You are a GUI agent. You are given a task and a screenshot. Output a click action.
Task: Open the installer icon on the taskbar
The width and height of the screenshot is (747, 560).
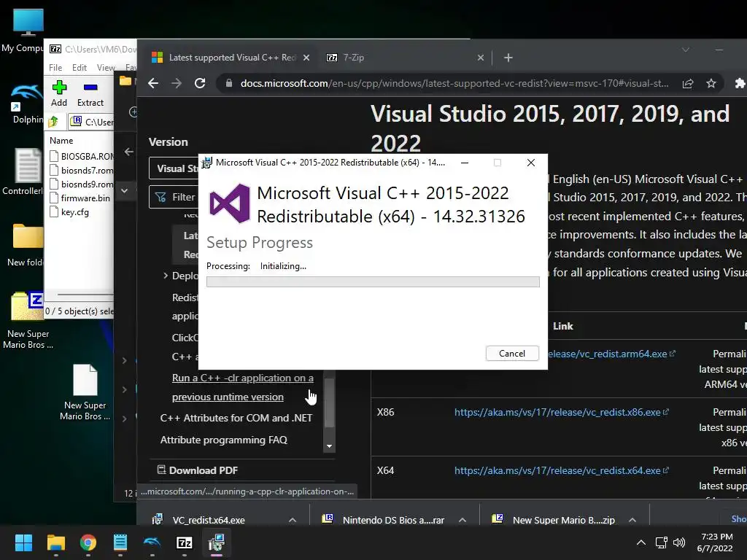click(216, 542)
